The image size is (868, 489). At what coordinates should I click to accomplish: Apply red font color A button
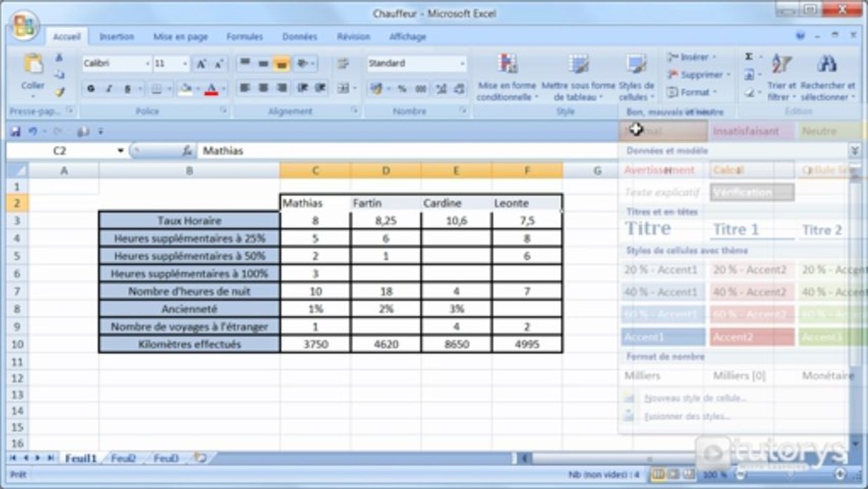coord(211,88)
